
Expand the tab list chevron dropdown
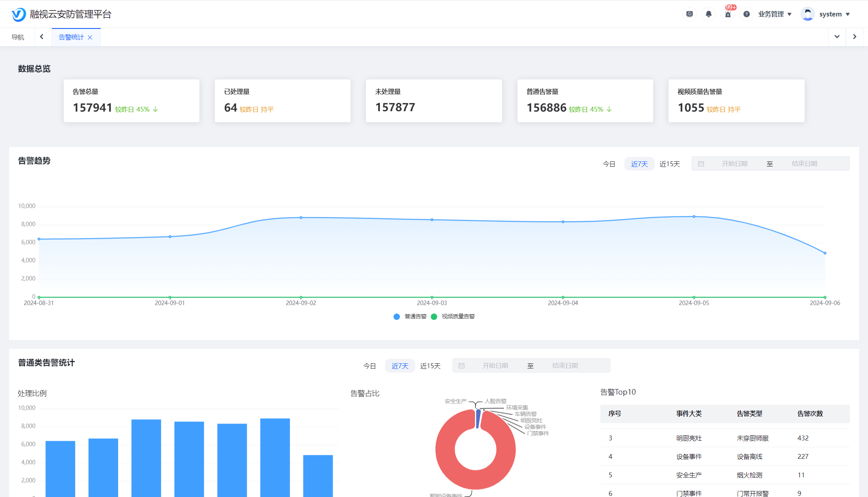[x=837, y=37]
